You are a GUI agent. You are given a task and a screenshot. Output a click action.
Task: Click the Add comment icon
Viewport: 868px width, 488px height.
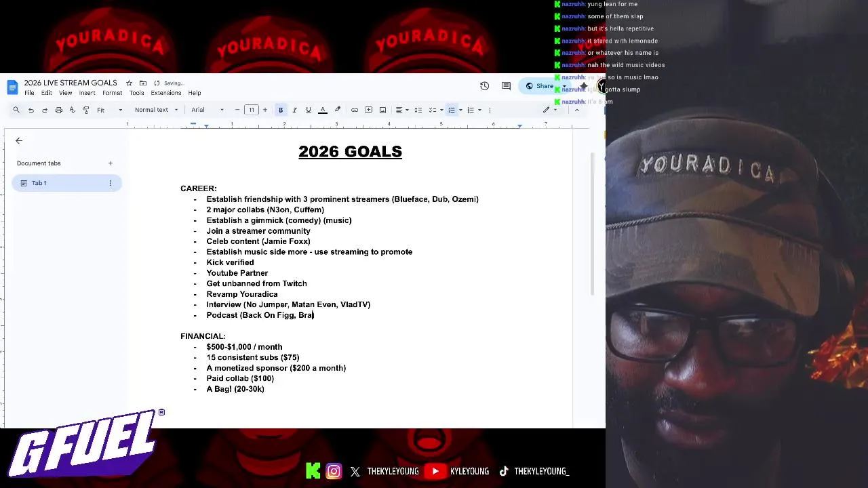(369, 110)
